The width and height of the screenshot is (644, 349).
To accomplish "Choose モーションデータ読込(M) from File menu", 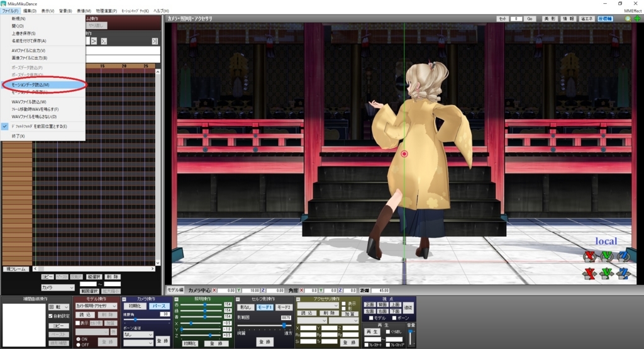I will pos(43,85).
